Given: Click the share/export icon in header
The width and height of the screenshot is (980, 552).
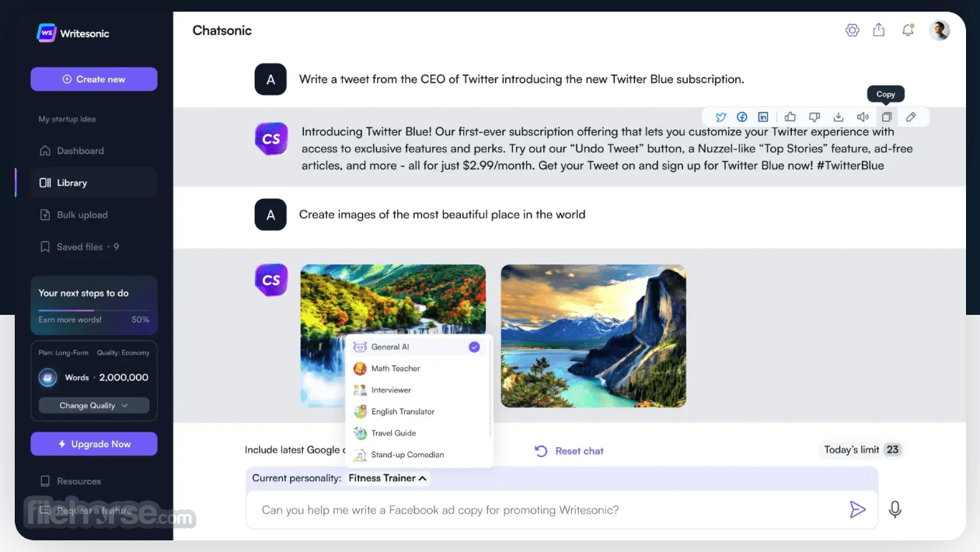Looking at the screenshot, I should pos(879,30).
